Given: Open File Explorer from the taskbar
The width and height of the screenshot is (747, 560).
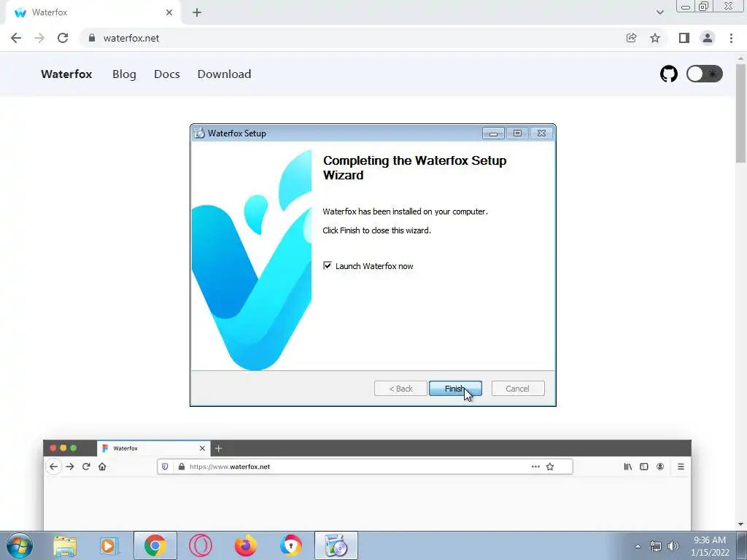Looking at the screenshot, I should (x=65, y=545).
